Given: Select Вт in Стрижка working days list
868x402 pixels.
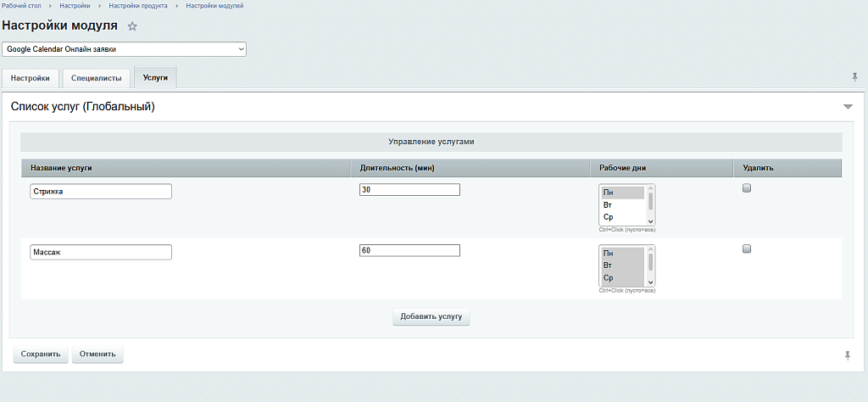Looking at the screenshot, I should pos(608,205).
